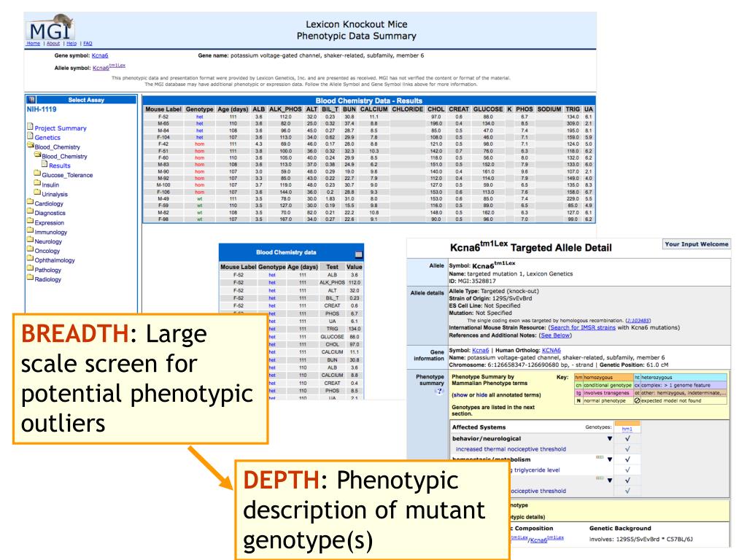Open the Home link under MGI logo

coord(34,43)
